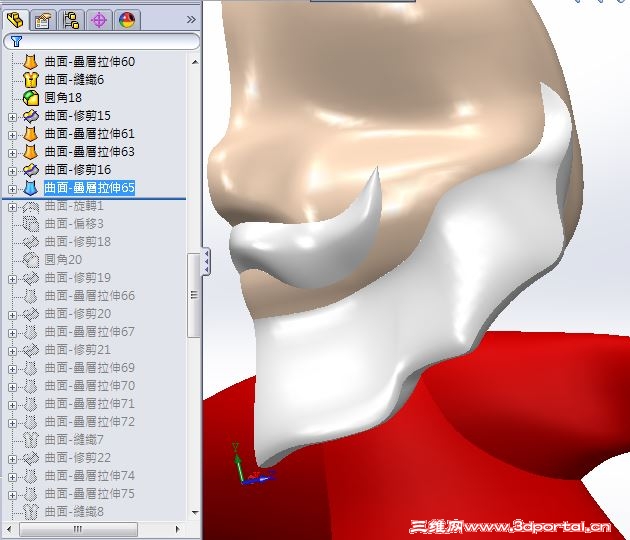
Task: Expand the 曲面-修剪15 tree node
Action: tap(12, 117)
